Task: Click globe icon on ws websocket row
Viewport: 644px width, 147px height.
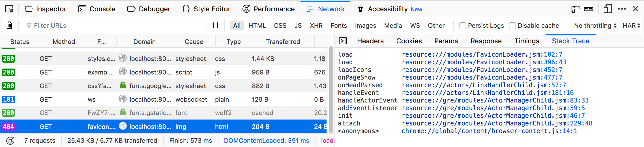Action: coord(123,99)
